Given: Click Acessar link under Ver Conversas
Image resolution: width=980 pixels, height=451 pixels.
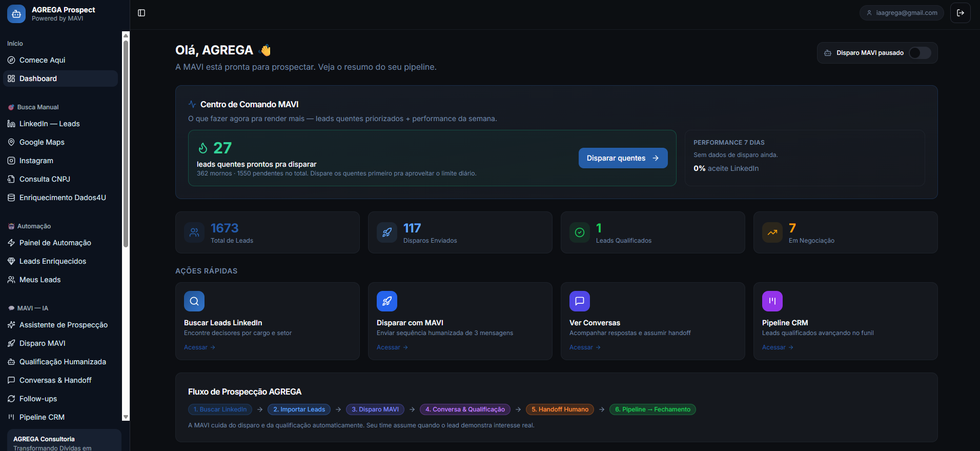Looking at the screenshot, I should [585, 347].
